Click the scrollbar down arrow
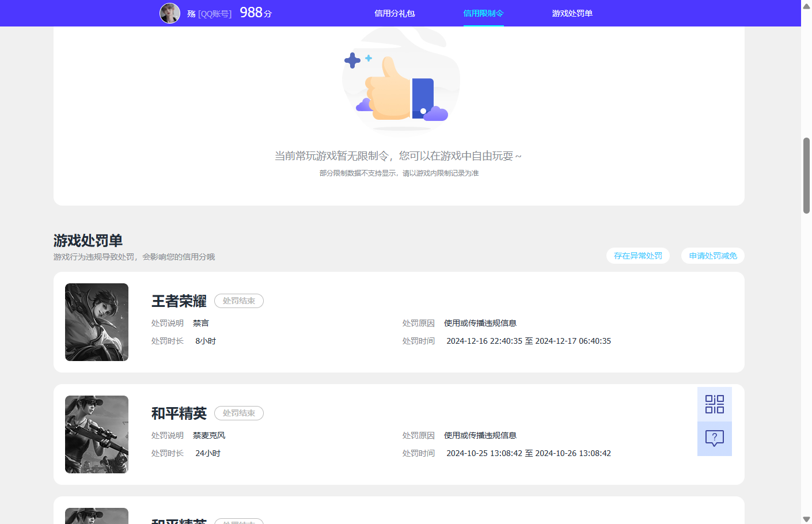 coord(807,518)
